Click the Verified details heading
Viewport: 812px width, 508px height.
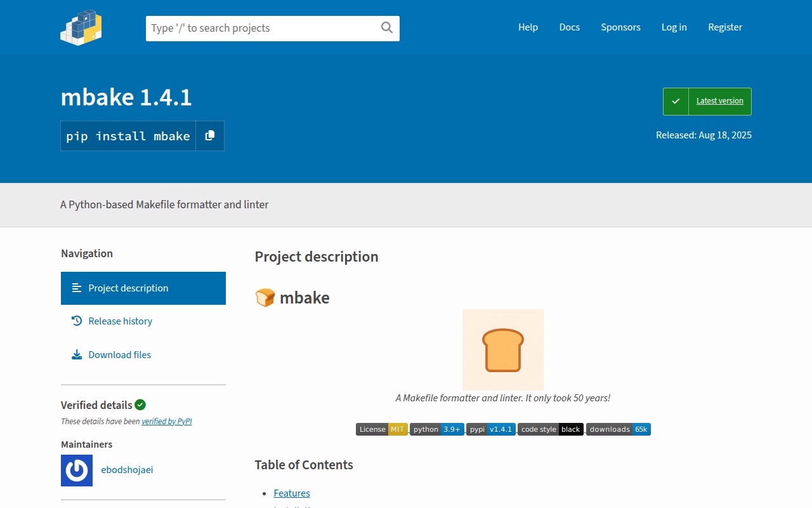point(96,405)
